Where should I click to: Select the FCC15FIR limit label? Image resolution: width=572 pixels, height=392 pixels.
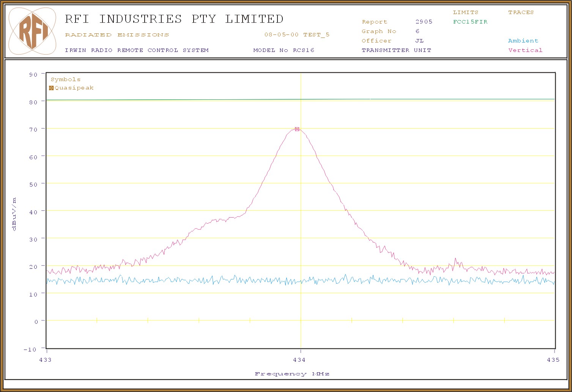470,22
